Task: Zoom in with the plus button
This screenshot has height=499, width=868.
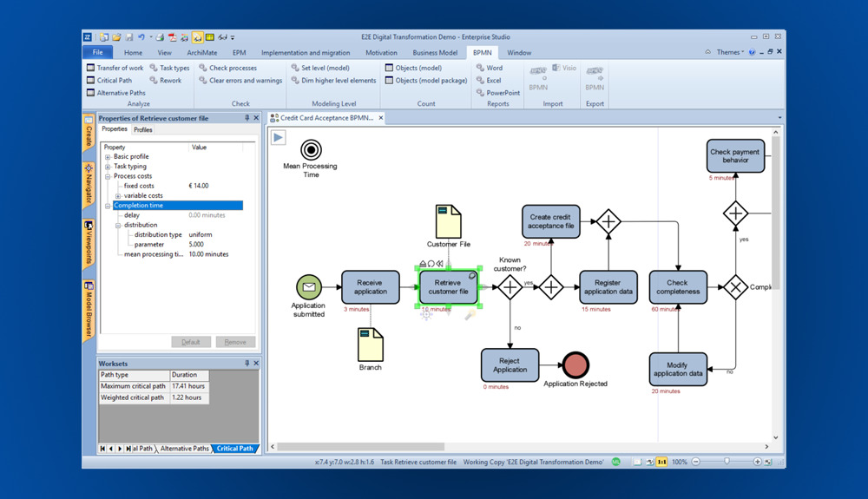Action: pos(757,462)
